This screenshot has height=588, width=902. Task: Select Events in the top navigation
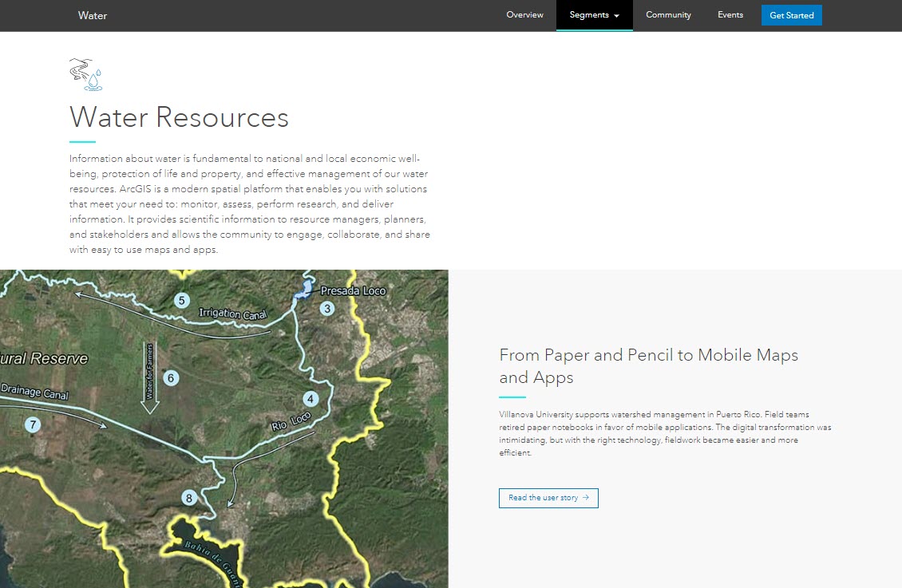730,14
